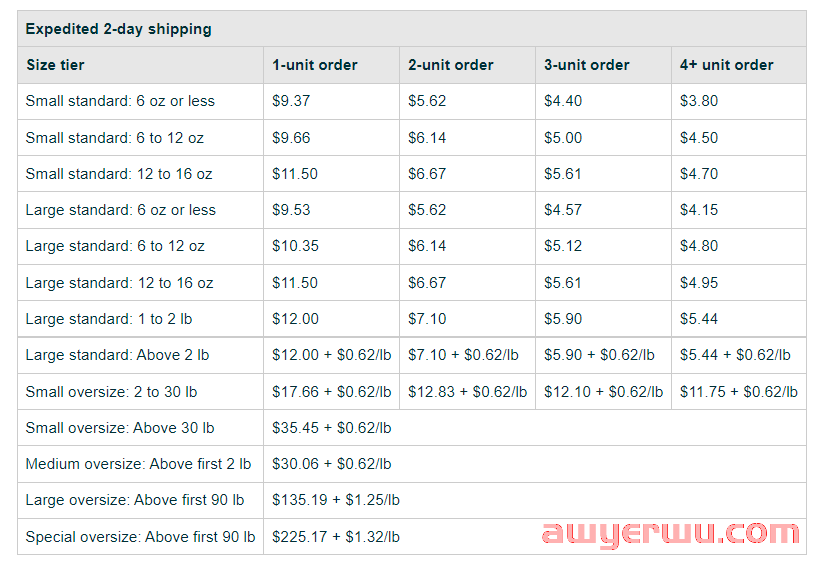Click the $9.37 price cell
Viewport: 818px width, 563px height.
(x=291, y=101)
